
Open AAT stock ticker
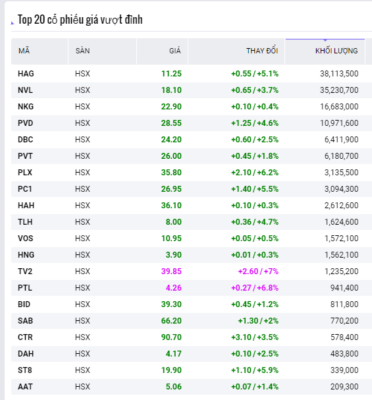coord(25,387)
